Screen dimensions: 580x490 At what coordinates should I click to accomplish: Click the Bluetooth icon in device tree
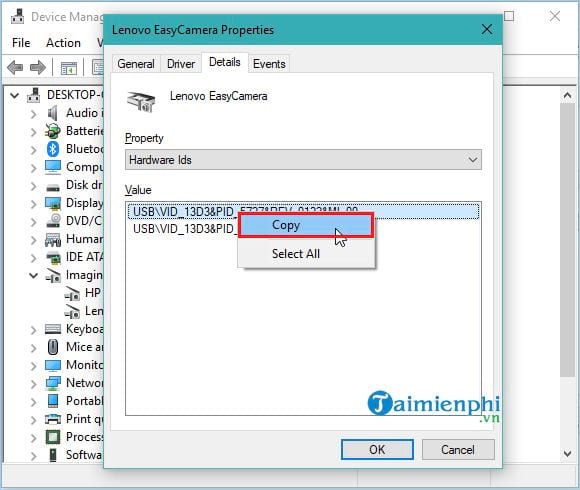point(53,149)
